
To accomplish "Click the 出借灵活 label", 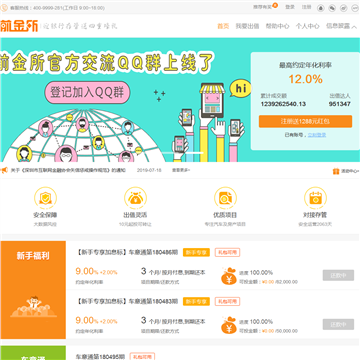I will [135, 215].
